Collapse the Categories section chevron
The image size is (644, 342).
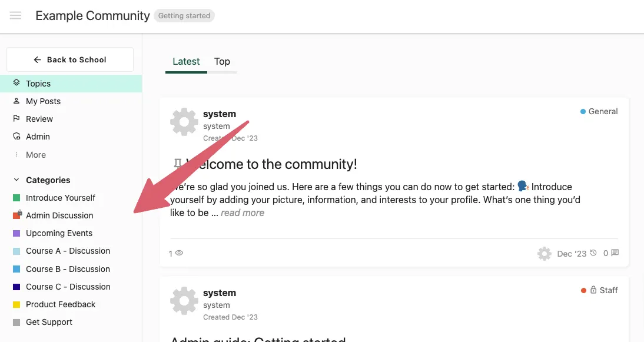click(x=16, y=180)
